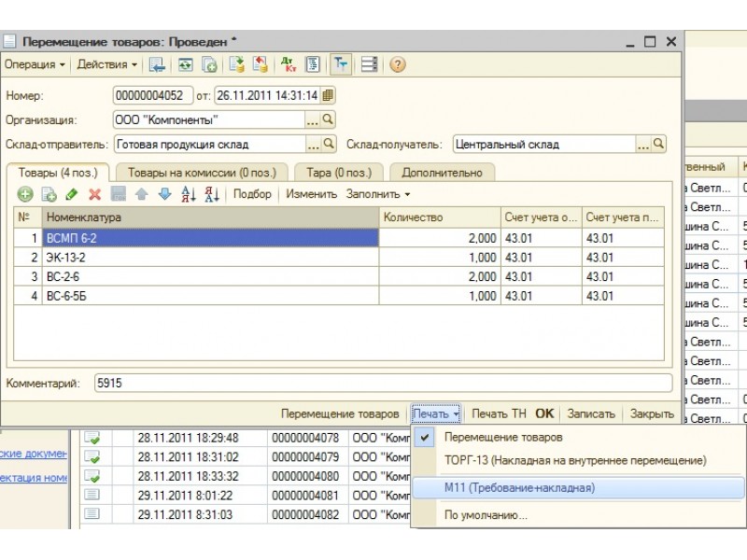747x560 pixels.
Task: Click the grey disabled save icon in the row toolbar
Action: click(x=119, y=194)
